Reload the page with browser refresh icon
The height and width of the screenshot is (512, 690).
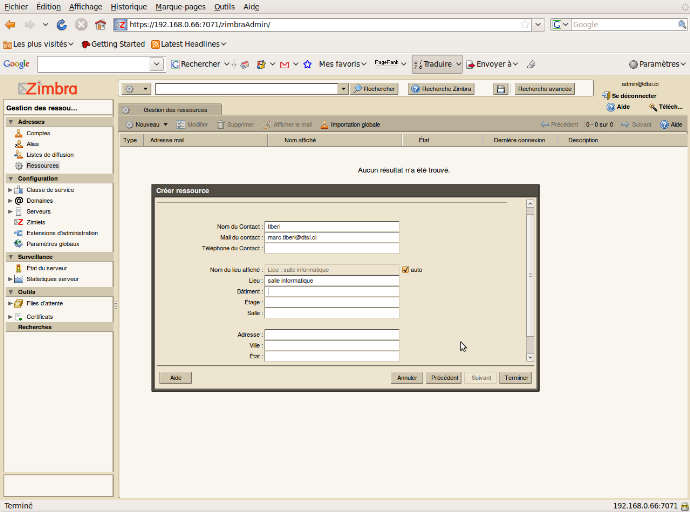62,24
